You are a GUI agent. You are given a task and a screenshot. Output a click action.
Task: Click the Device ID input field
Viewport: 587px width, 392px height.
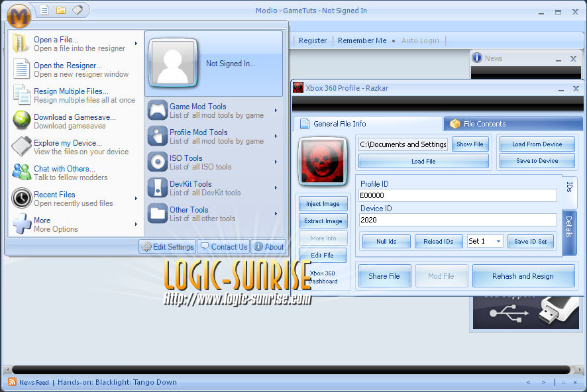(458, 220)
